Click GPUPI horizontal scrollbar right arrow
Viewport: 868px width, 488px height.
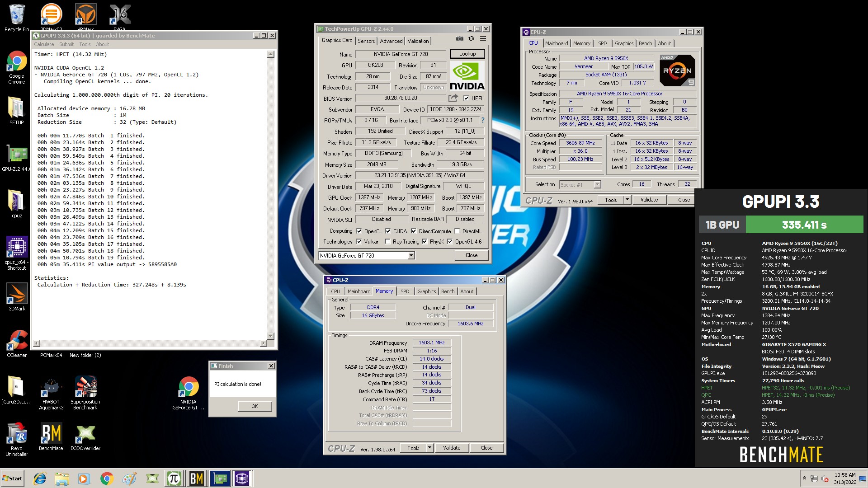click(x=264, y=343)
